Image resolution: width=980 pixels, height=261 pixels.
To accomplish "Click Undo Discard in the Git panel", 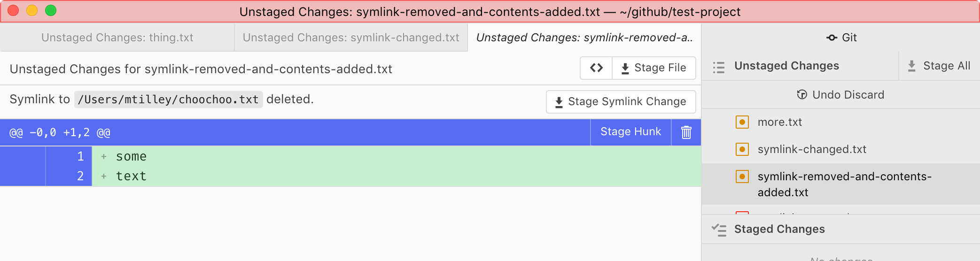I will [840, 95].
